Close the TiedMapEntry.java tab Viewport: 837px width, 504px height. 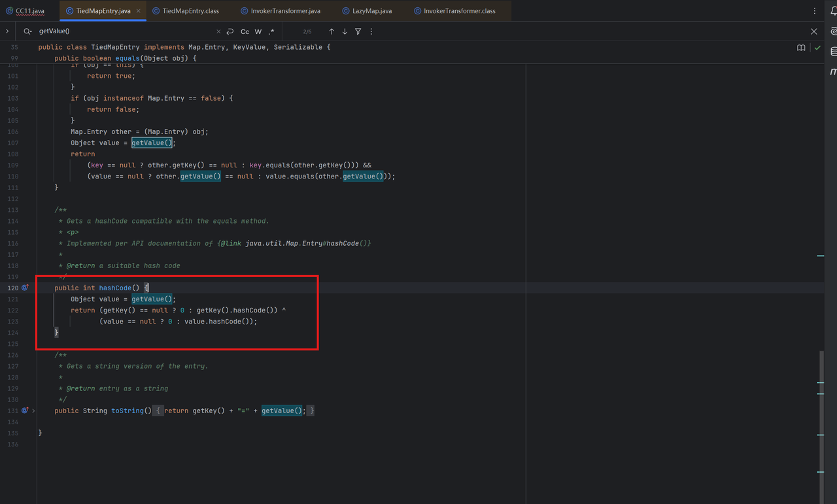[139, 11]
